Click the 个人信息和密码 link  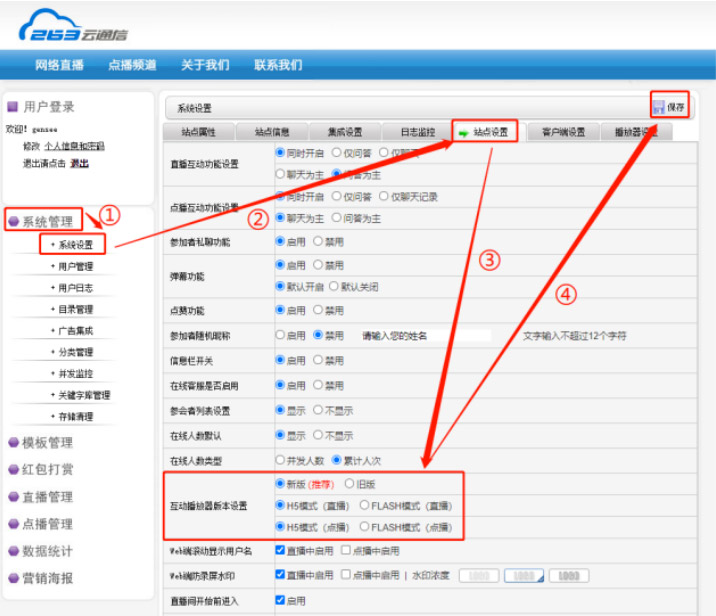click(74, 146)
